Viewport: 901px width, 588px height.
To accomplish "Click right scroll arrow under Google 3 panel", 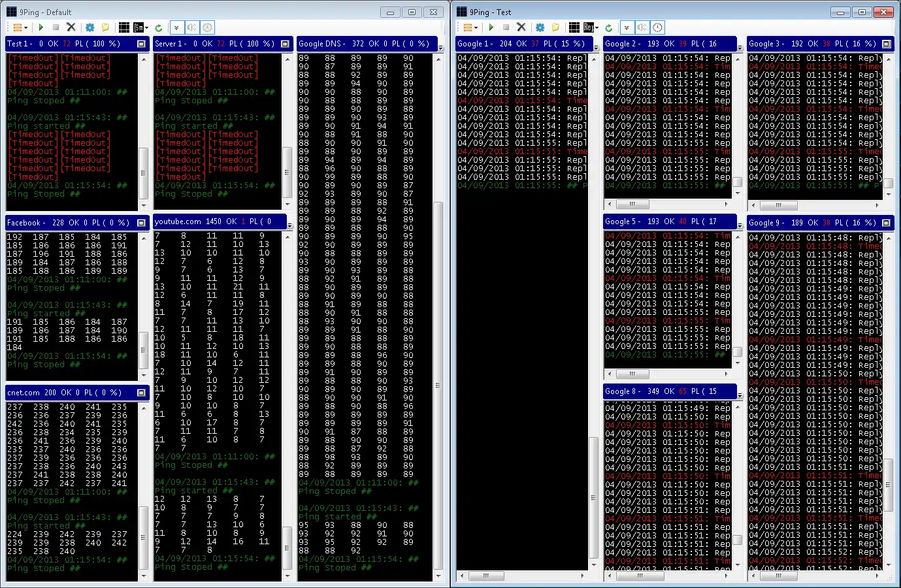I will point(877,204).
